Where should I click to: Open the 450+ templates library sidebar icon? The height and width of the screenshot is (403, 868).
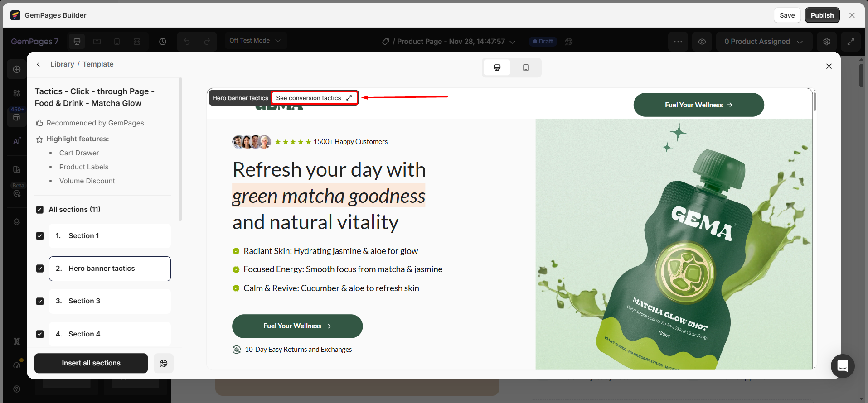(x=17, y=117)
